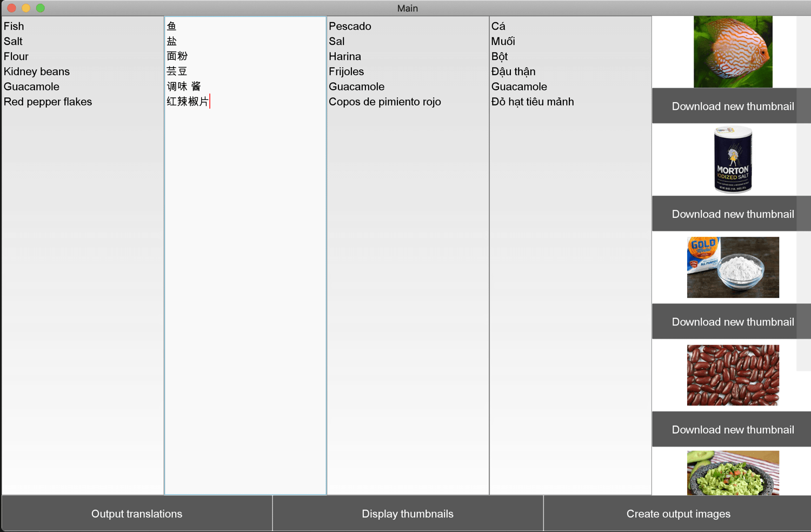Select "Guacamole" in the English list

point(31,87)
